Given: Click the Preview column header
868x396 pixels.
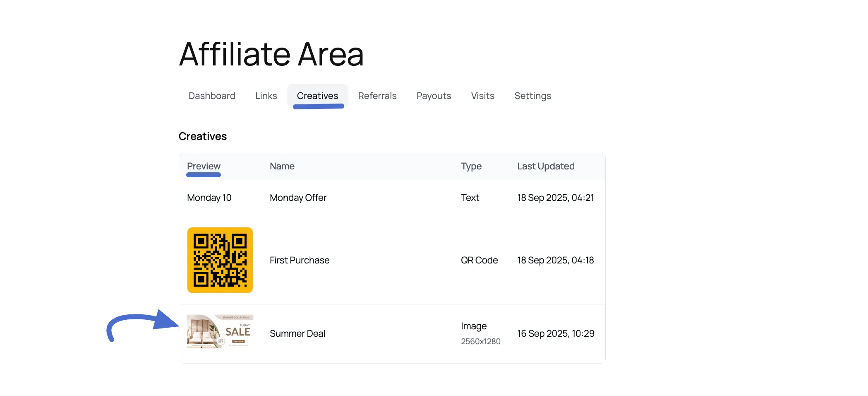Looking at the screenshot, I should [204, 167].
